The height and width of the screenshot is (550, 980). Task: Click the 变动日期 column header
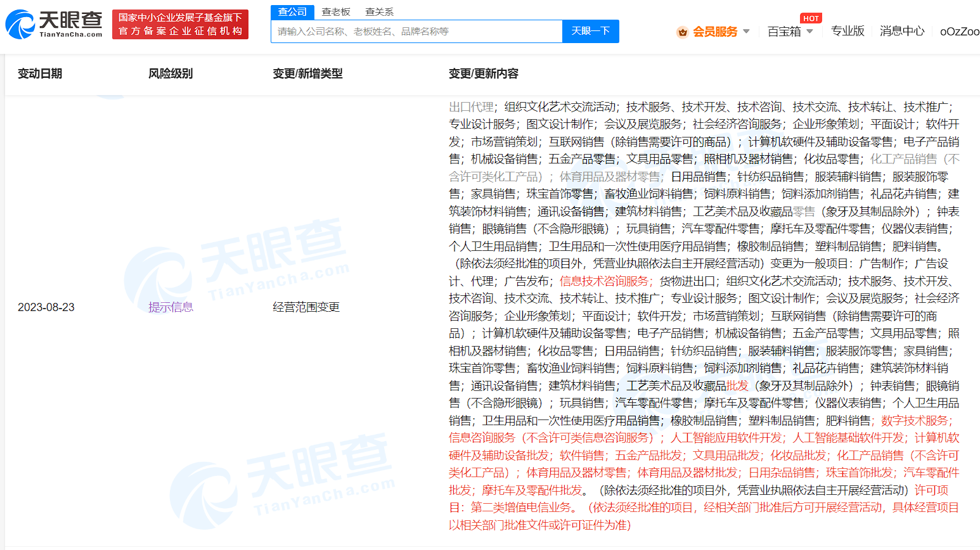(x=40, y=74)
